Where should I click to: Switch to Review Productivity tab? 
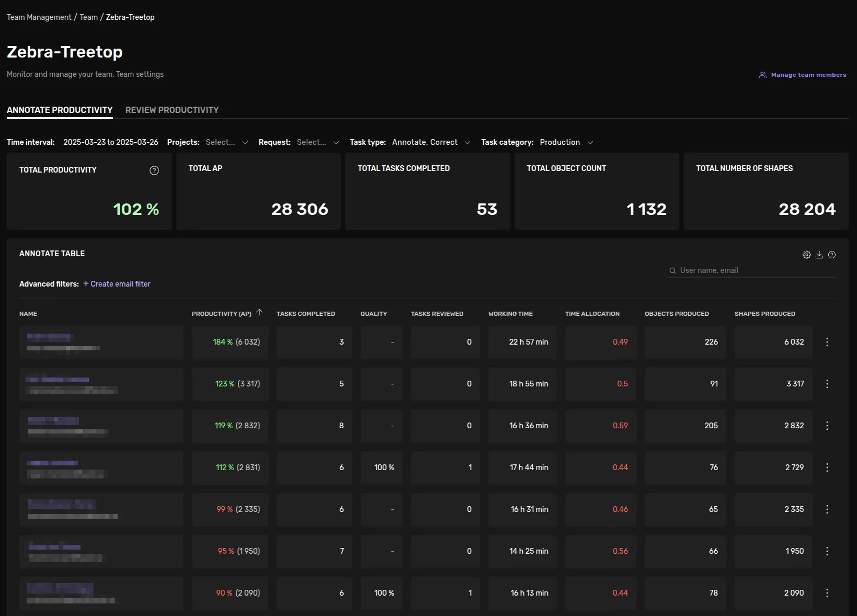172,110
